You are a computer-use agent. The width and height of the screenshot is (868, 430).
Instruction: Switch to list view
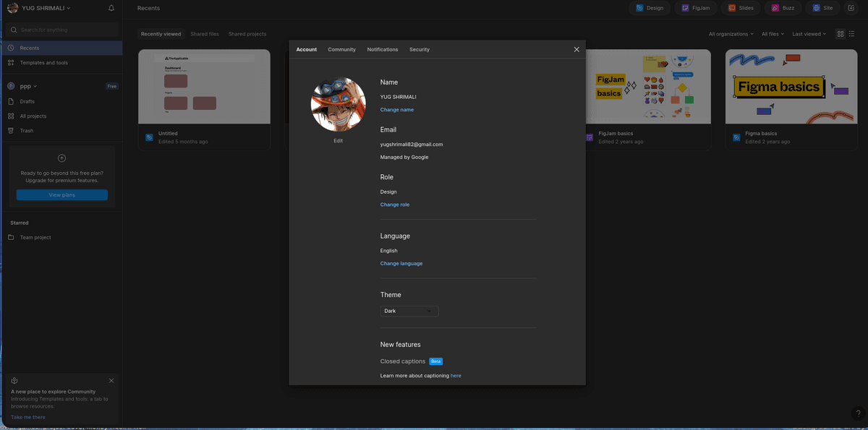[x=851, y=34]
